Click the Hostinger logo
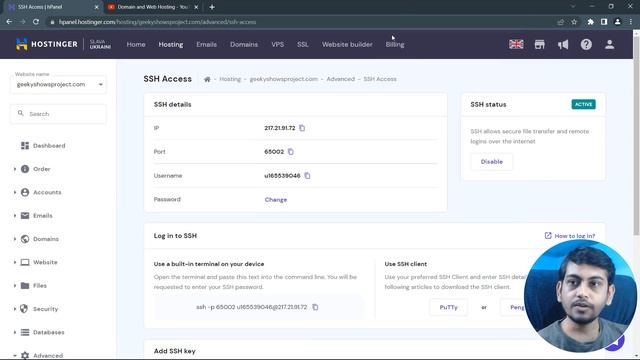The image size is (640, 360). 47,44
